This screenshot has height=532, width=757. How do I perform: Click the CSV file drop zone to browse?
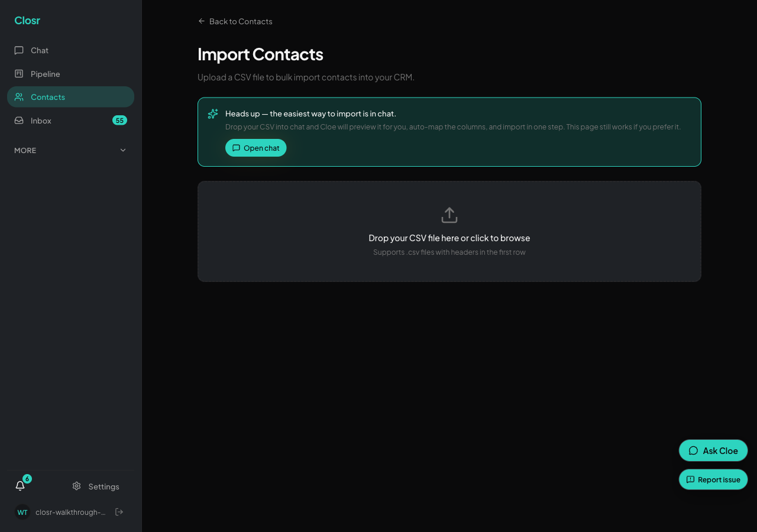pos(449,231)
